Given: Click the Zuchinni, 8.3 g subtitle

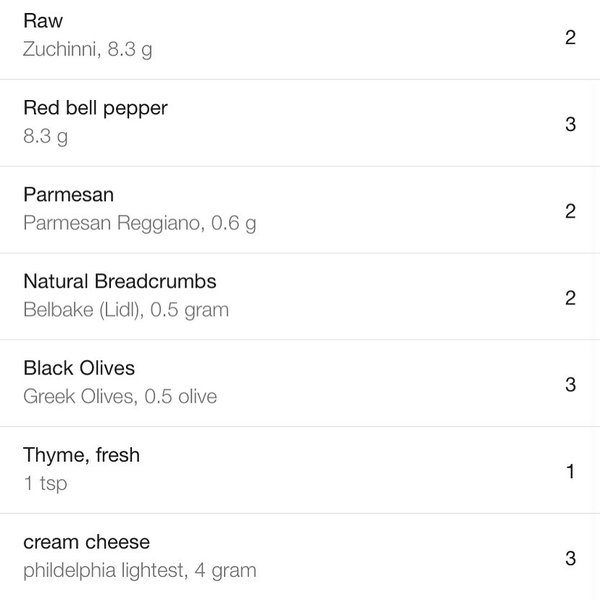Looking at the screenshot, I should point(87,49).
